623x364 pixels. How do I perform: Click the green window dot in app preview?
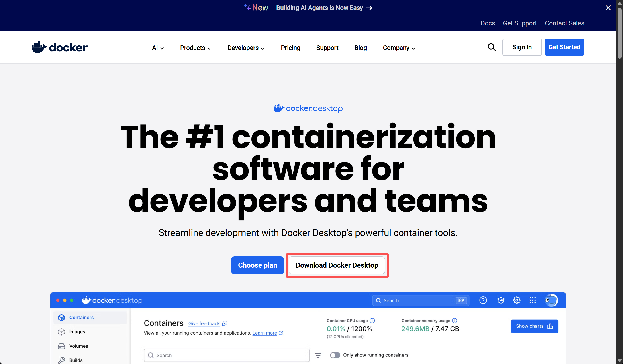click(x=72, y=300)
